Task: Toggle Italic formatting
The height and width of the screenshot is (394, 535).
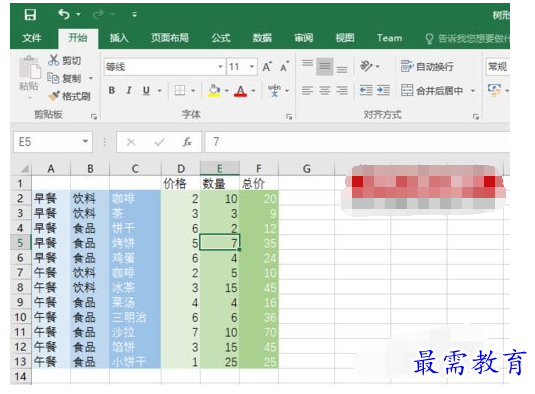Action: pos(129,90)
